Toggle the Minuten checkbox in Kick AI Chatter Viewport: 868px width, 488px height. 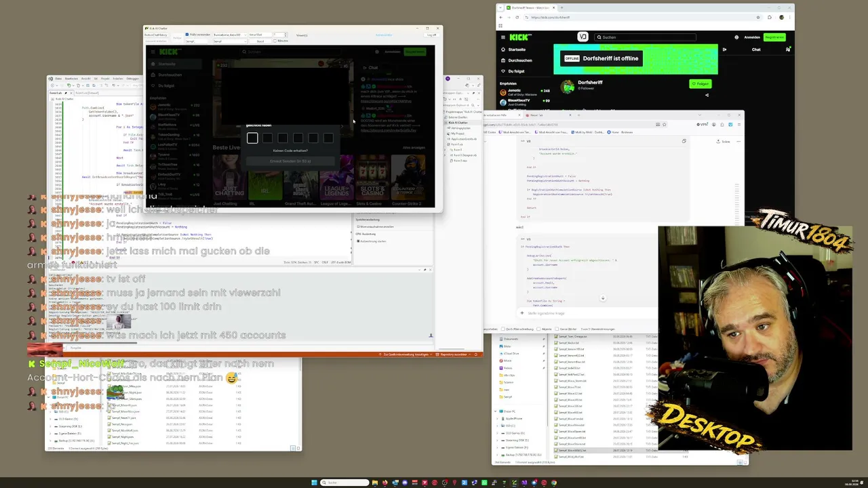[x=275, y=41]
